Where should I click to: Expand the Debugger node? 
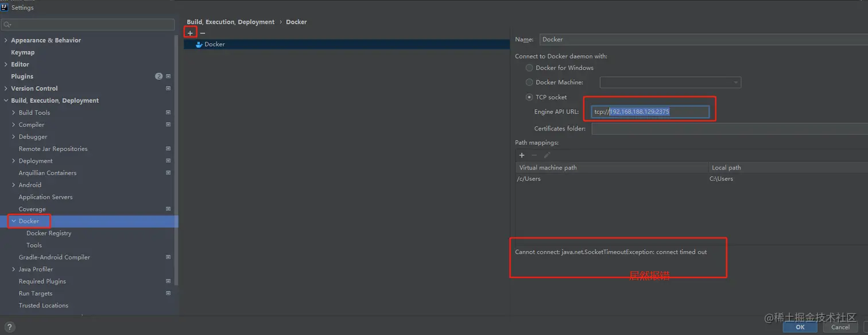[x=14, y=137]
